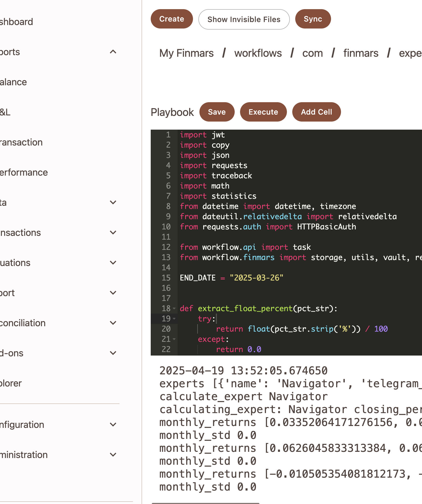Viewport: 422px width, 504px height.
Task: Click the extract_float_percent function name
Action: point(245,308)
